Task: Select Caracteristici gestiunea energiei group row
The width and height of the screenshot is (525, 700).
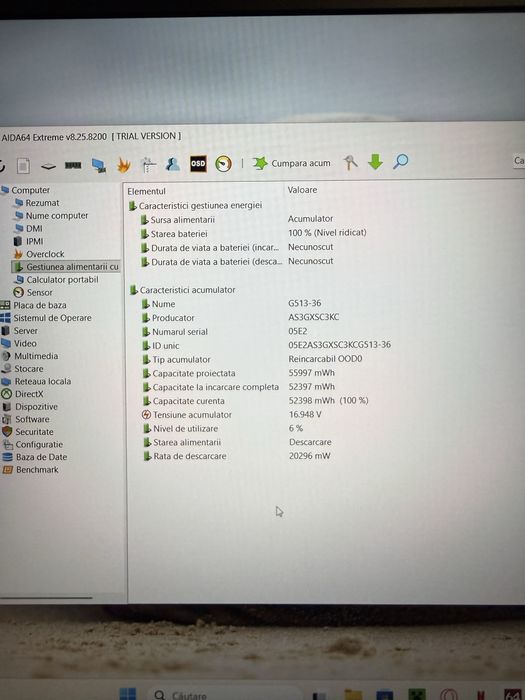Action: pyautogui.click(x=196, y=206)
